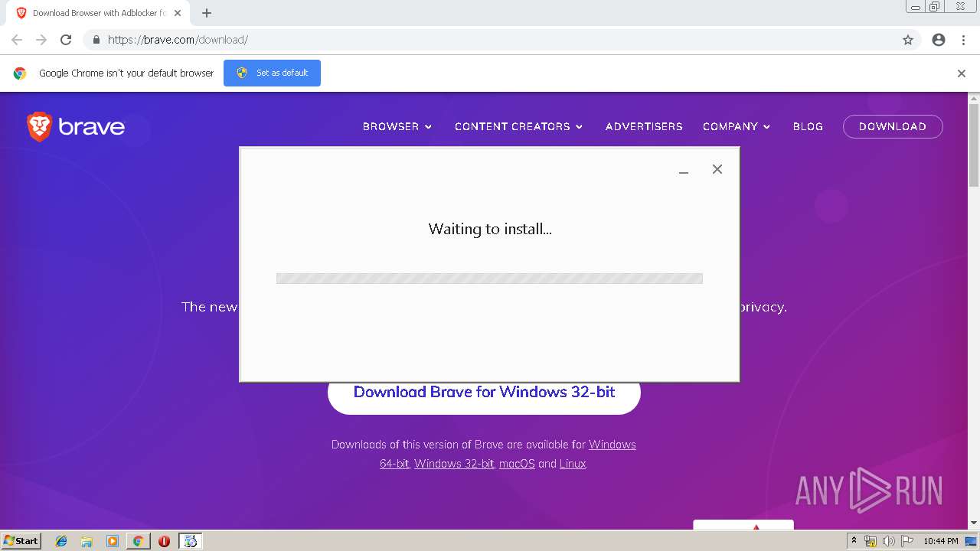
Task: Click the padlock site info icon
Action: (96, 40)
